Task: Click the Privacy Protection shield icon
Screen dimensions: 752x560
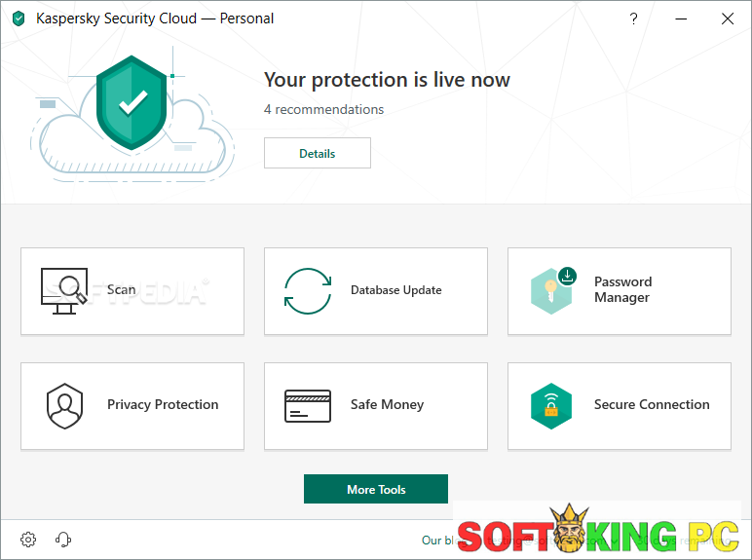Action: pos(64,405)
